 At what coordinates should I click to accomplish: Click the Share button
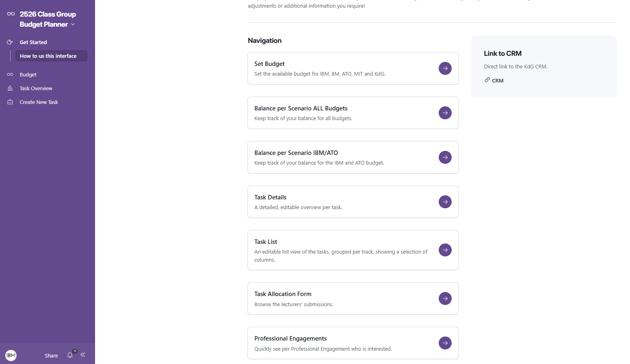pos(51,356)
